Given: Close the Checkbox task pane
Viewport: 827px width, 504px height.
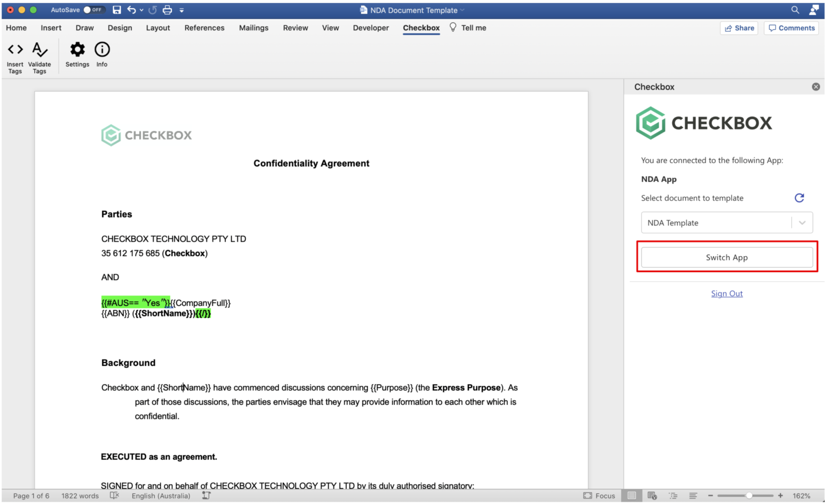Looking at the screenshot, I should click(x=816, y=87).
